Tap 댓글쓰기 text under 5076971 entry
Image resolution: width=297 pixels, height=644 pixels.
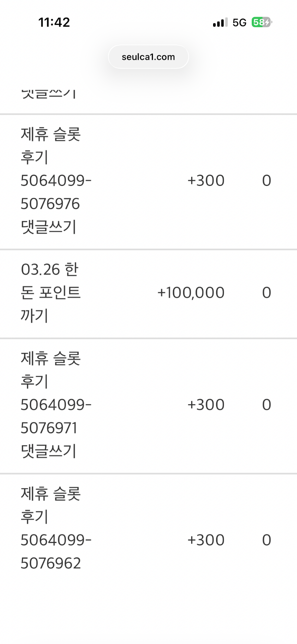[49, 451]
